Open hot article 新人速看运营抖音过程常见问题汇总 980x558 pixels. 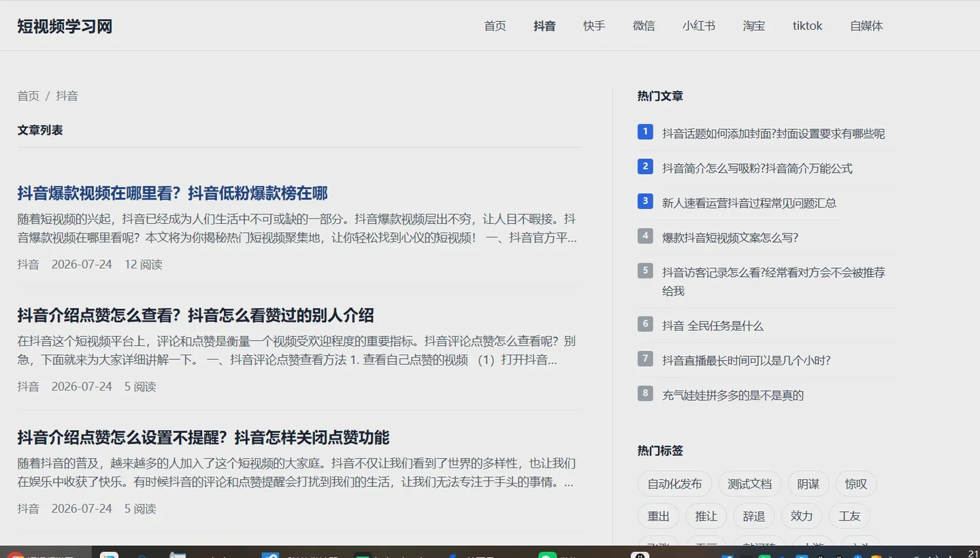tap(749, 203)
